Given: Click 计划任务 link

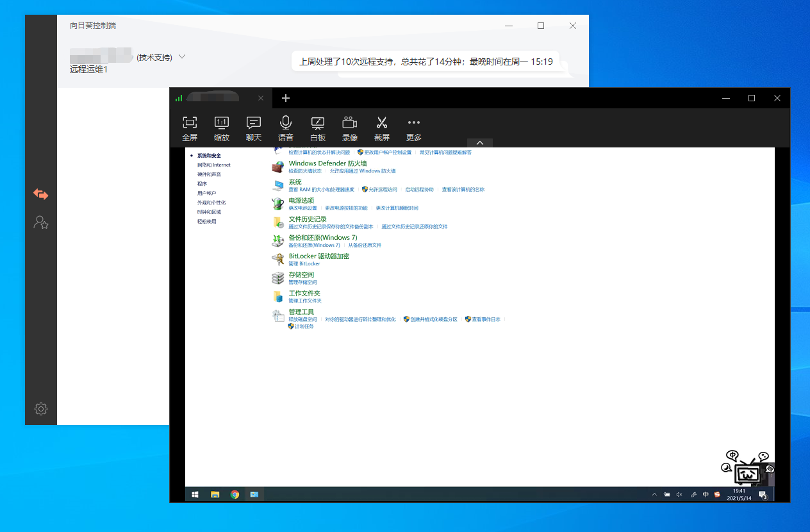Looking at the screenshot, I should point(304,327).
